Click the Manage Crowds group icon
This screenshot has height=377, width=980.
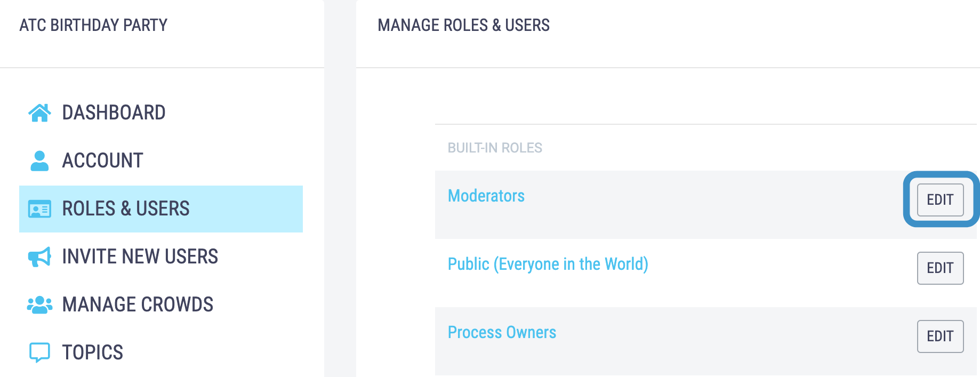pyautogui.click(x=39, y=304)
